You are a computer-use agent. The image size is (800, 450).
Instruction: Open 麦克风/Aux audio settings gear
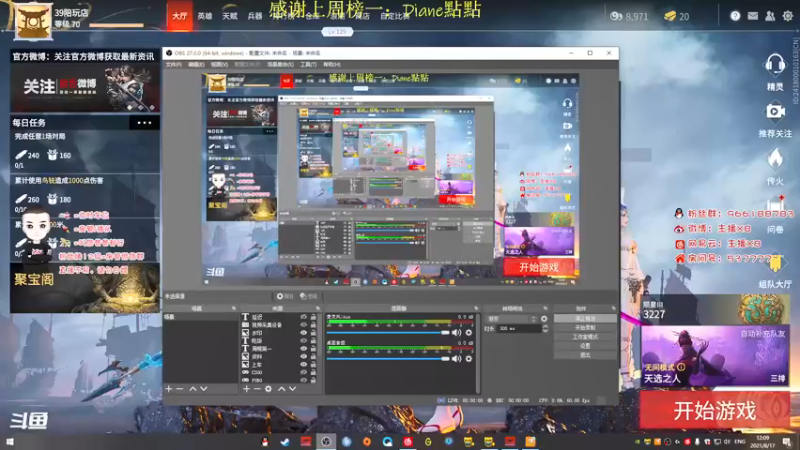(469, 333)
